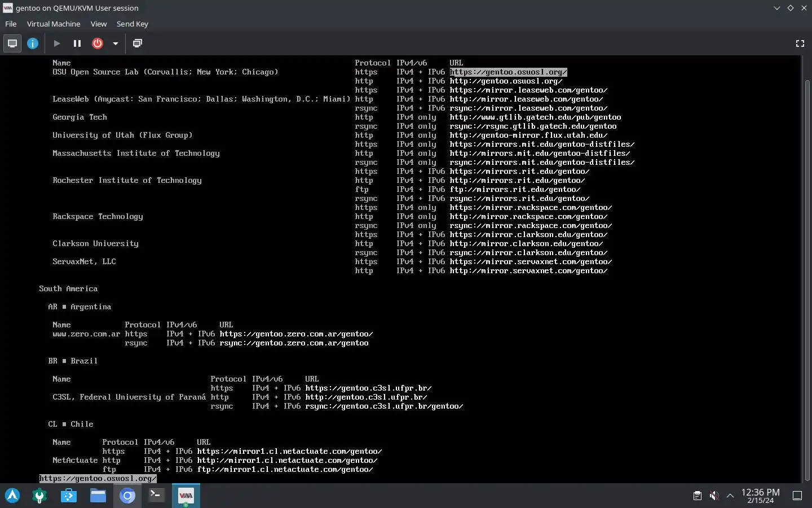
Task: Select https://mirror.rackspace.com/gentoo/ URL
Action: click(531, 208)
